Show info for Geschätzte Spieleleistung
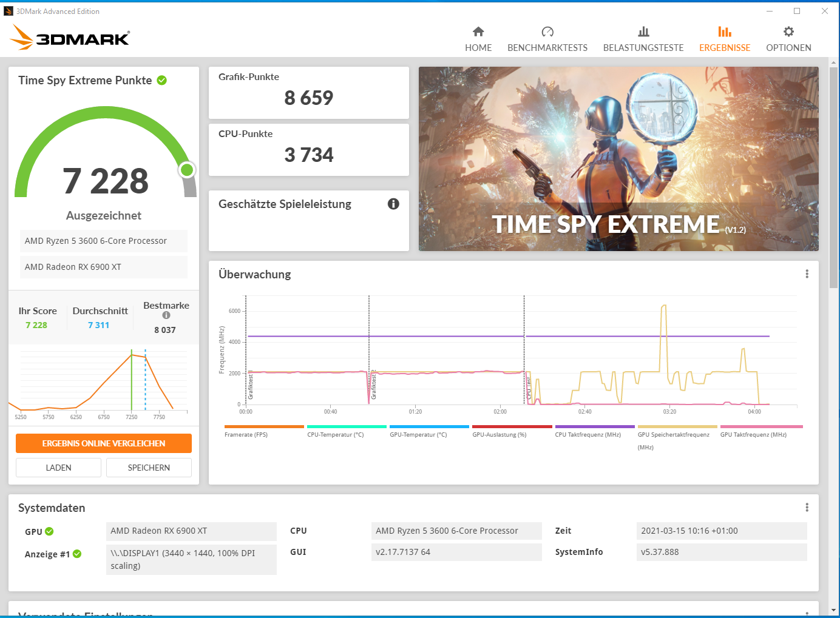This screenshot has width=840, height=618. pos(393,204)
